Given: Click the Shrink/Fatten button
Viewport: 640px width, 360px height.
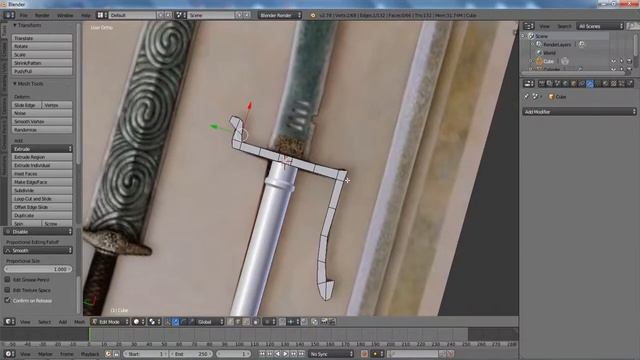Looking at the screenshot, I should pos(42,63).
